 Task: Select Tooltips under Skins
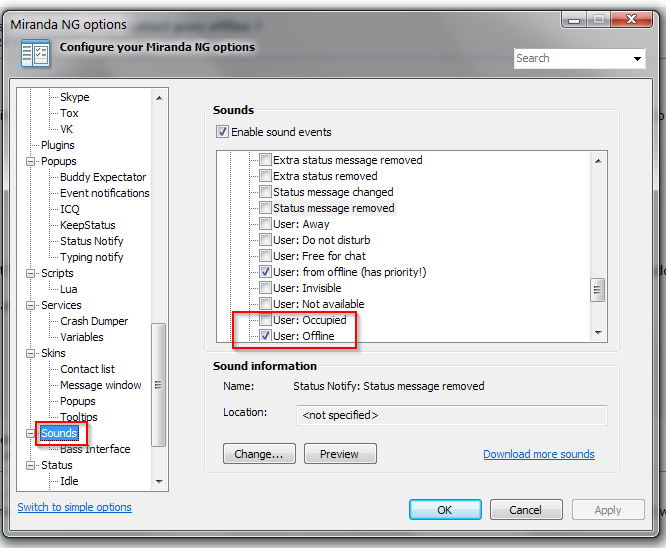click(x=79, y=417)
